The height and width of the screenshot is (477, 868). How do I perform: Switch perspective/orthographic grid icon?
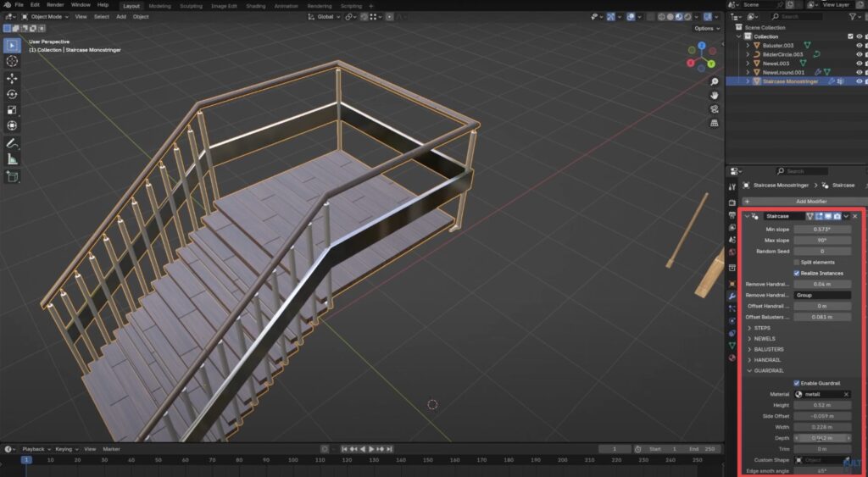(714, 123)
